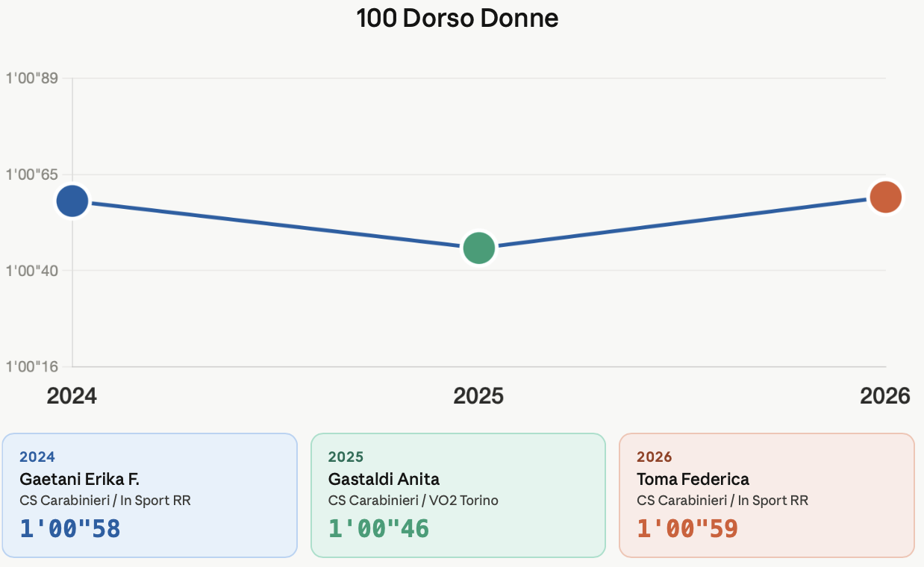The image size is (924, 567).
Task: Click the blue 2024 data point
Action: pos(72,201)
